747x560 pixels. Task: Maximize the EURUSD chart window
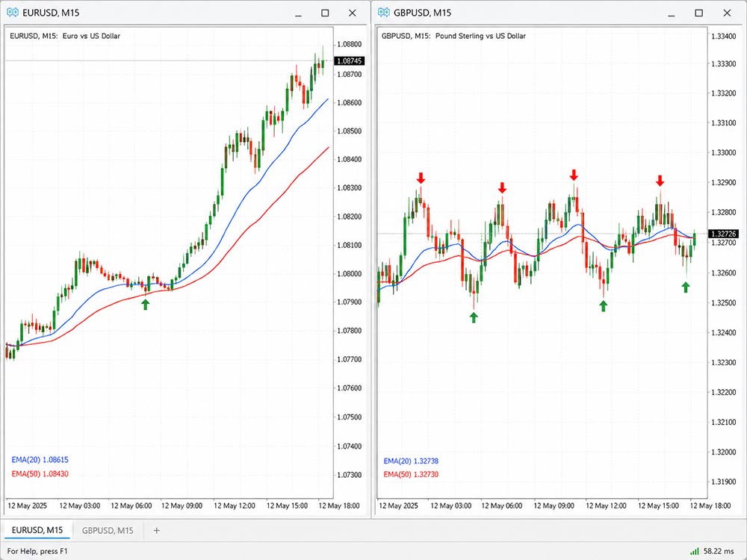325,13
